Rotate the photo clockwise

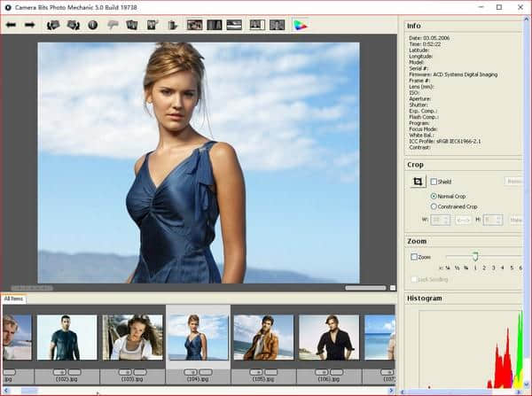pos(73,25)
